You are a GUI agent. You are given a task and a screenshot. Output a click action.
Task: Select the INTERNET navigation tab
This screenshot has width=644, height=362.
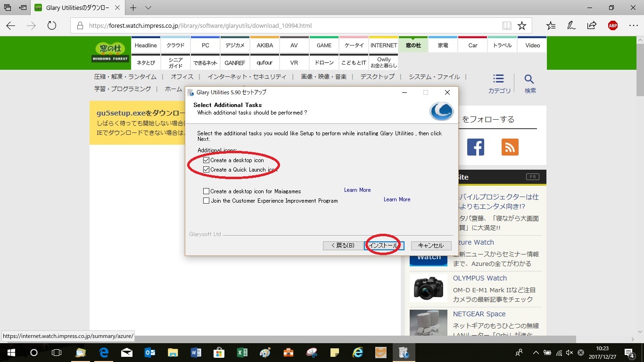[x=383, y=45]
